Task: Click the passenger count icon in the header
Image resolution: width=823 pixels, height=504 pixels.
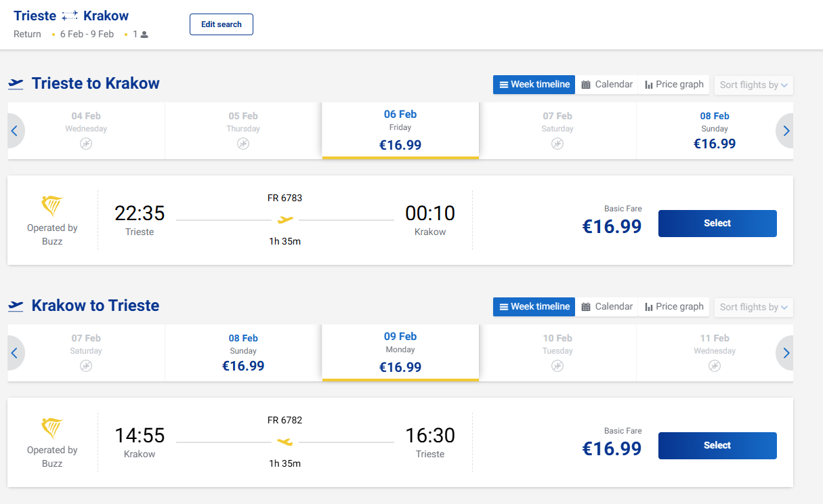Action: click(144, 35)
